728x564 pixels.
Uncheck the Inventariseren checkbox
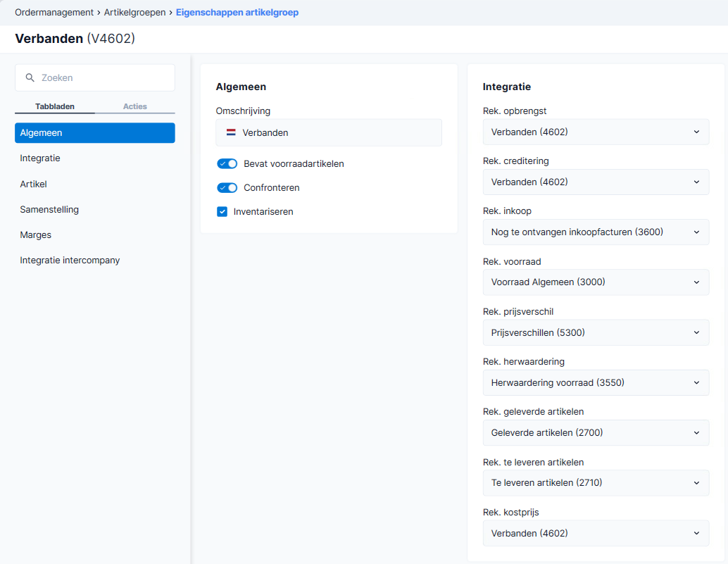tap(222, 212)
